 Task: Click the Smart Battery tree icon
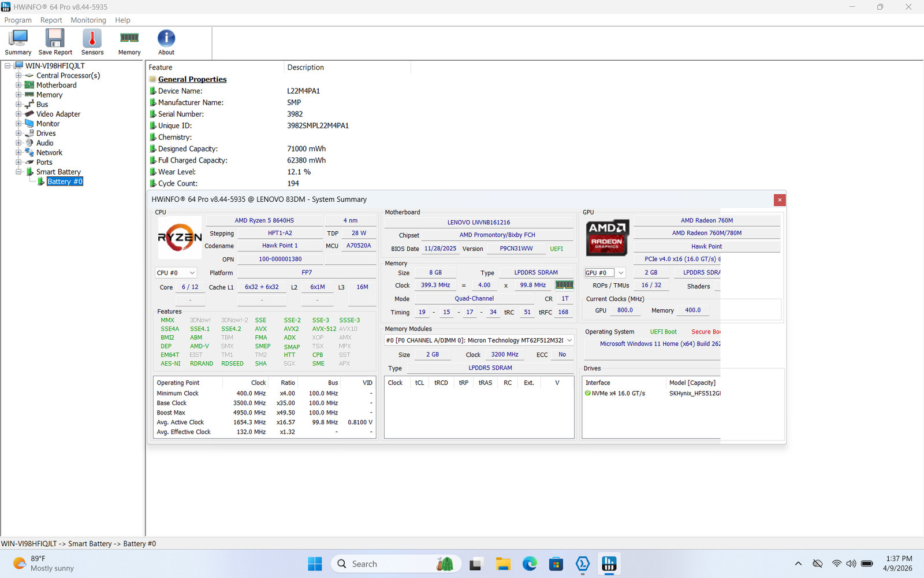[x=30, y=172]
